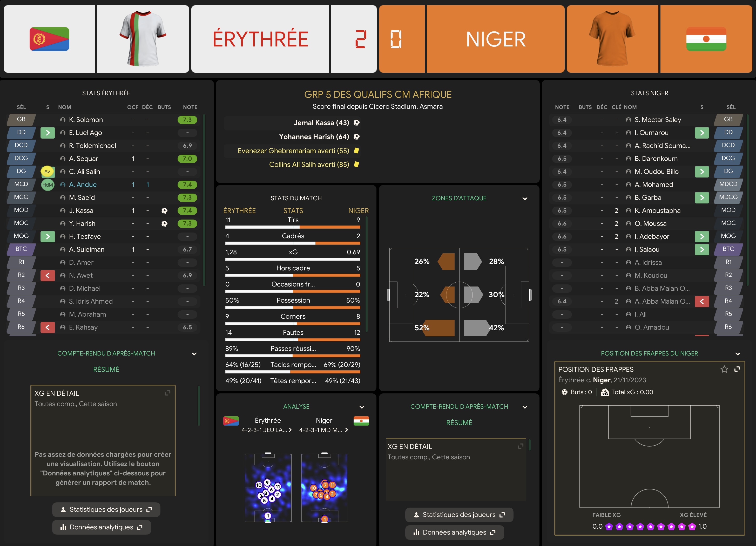Click substitution arrow beside E. Luel Ago
The width and height of the screenshot is (756, 546).
48,133
